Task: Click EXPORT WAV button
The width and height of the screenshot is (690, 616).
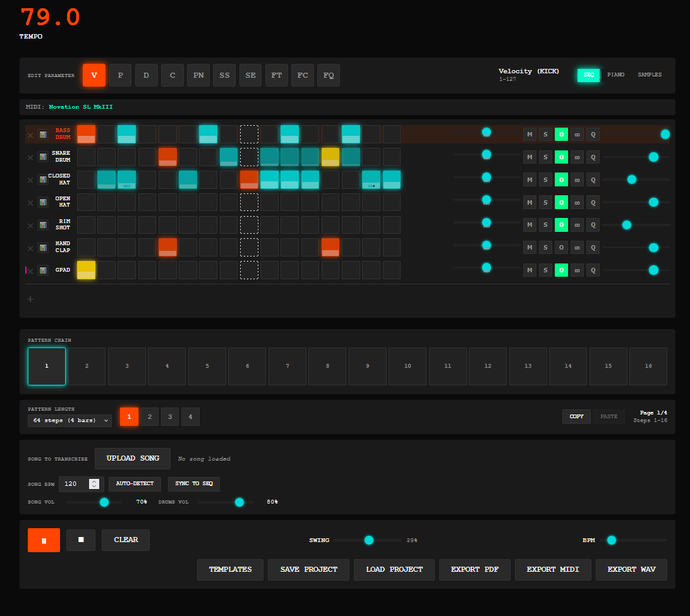Action: 631,570
